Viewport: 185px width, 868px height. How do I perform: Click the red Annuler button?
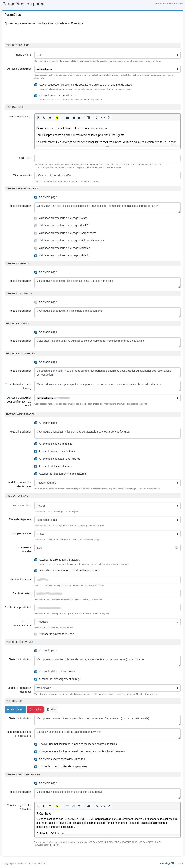coord(35,709)
